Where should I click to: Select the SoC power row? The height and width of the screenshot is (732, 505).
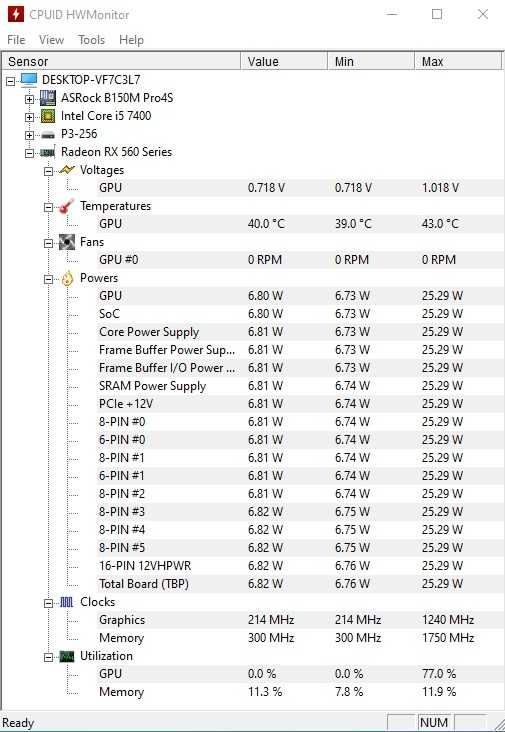pyautogui.click(x=299, y=314)
